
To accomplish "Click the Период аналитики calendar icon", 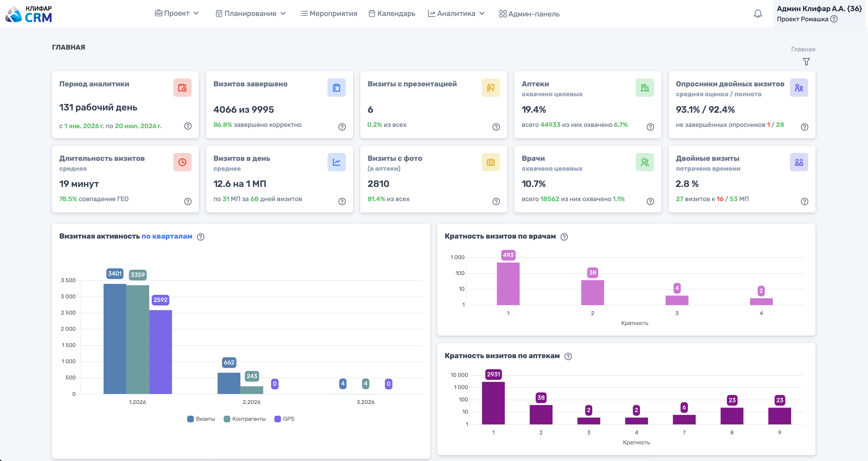I will coord(182,88).
